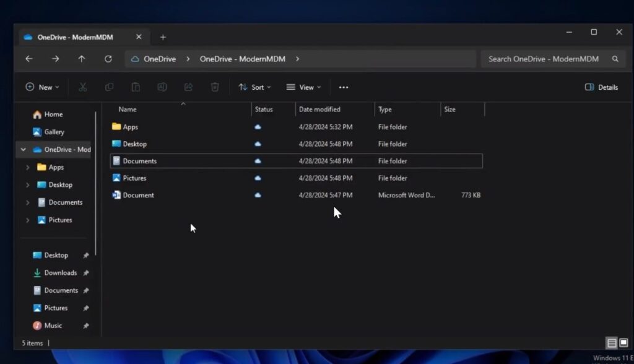Image resolution: width=634 pixels, height=364 pixels.
Task: Copy the selected item using toolbar
Action: click(x=110, y=87)
